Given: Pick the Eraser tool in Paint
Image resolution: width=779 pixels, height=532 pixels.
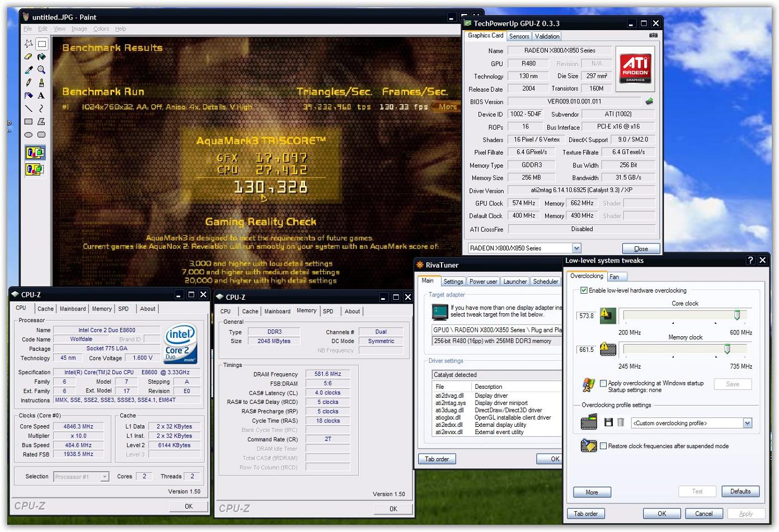Looking at the screenshot, I should click(29, 57).
